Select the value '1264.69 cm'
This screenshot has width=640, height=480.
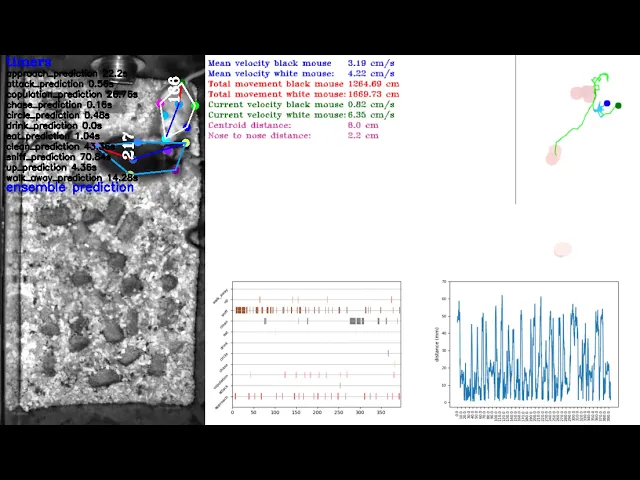pyautogui.click(x=373, y=84)
